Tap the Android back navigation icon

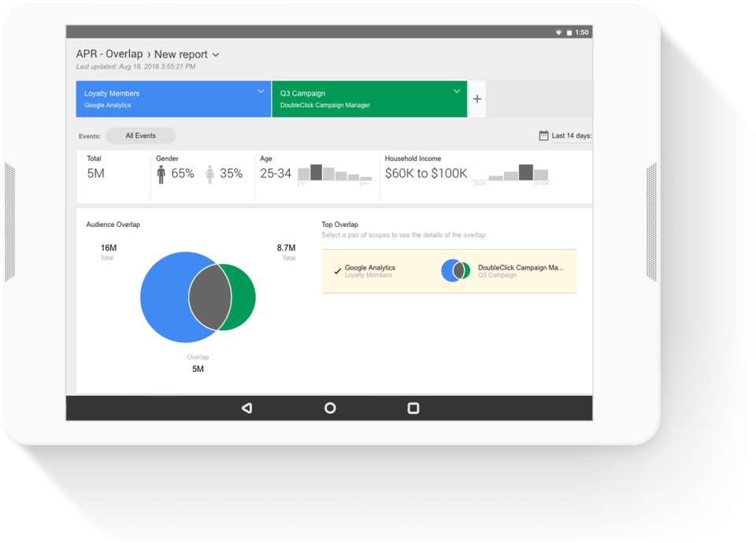(246, 407)
